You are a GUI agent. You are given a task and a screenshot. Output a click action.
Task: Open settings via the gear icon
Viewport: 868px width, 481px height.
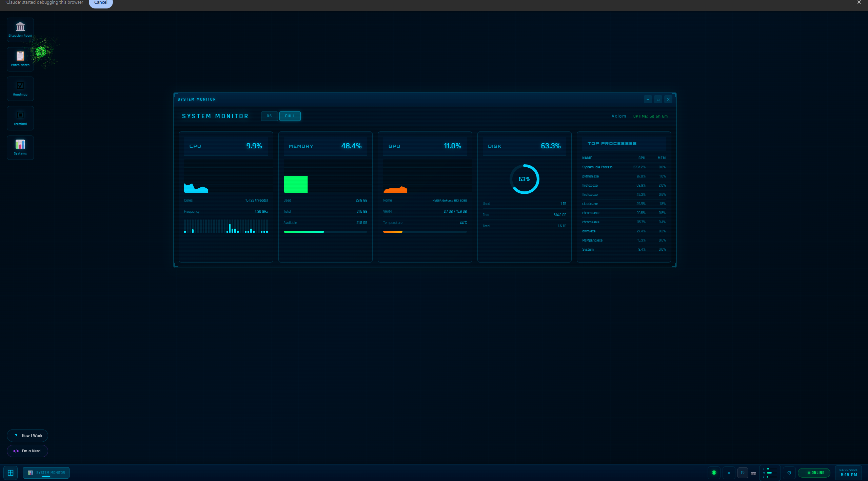coord(789,473)
